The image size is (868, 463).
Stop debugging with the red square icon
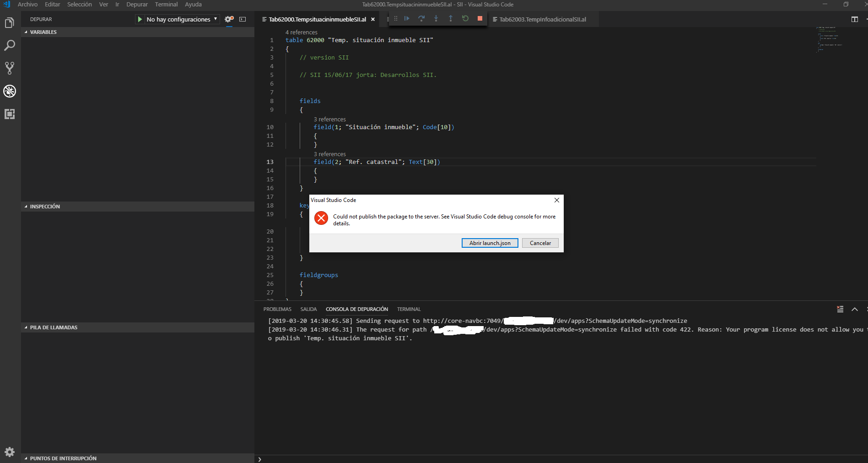click(479, 18)
